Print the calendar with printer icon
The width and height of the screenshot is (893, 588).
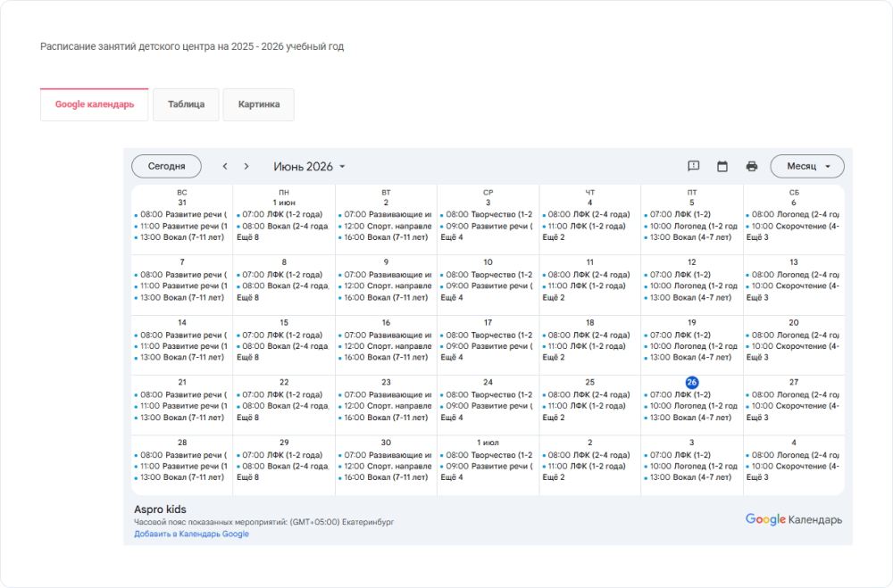pos(752,166)
